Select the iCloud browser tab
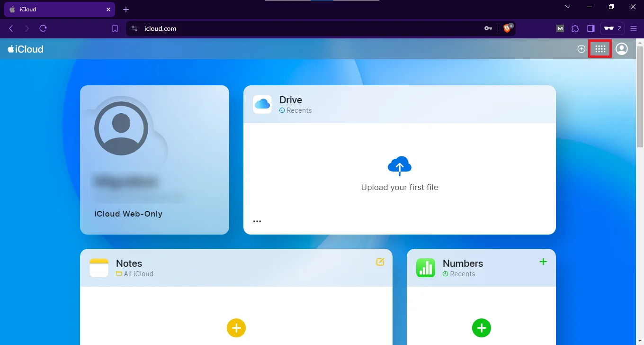 pos(59,9)
